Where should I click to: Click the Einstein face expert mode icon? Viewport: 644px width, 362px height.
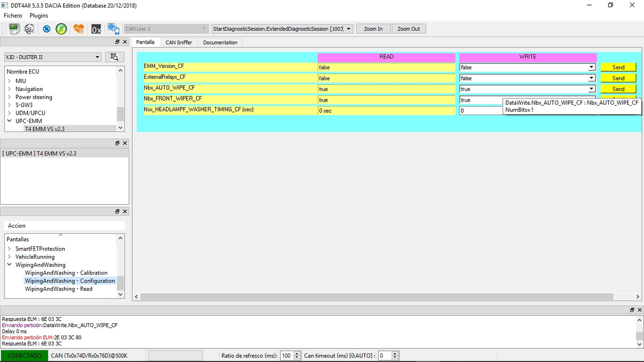coord(30,29)
